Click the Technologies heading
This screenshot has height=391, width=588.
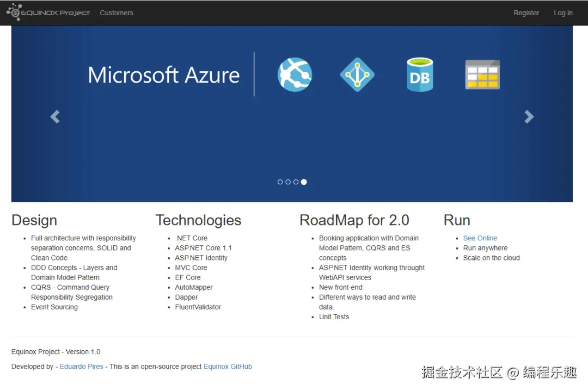tap(198, 220)
